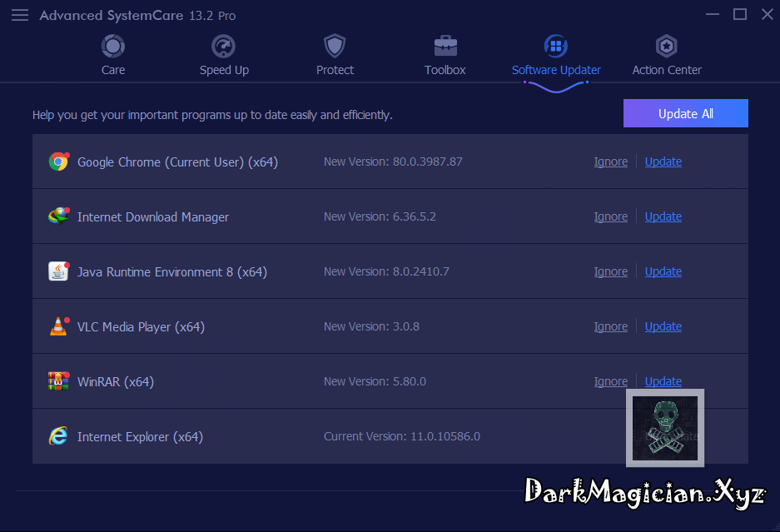Ignore the VLC Media Player update
This screenshot has height=532, width=780.
[x=610, y=326]
